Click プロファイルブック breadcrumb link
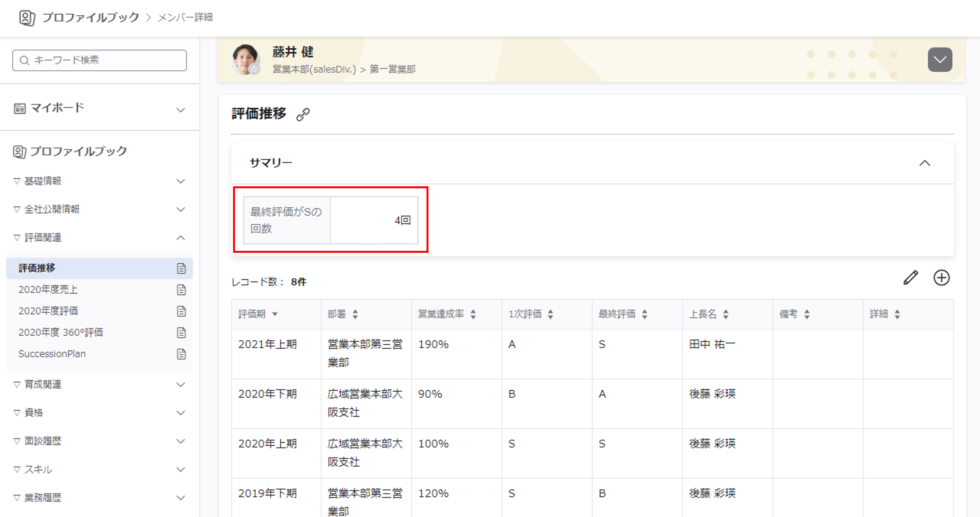The height and width of the screenshot is (517, 980). tap(90, 17)
